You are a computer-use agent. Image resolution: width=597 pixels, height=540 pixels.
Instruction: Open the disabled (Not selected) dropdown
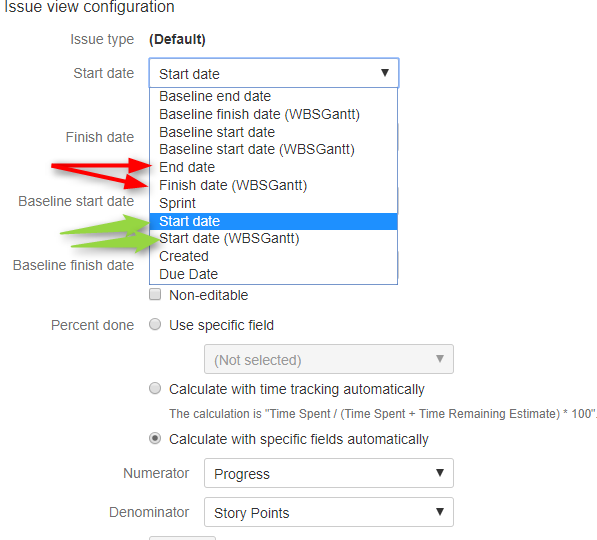[329, 359]
